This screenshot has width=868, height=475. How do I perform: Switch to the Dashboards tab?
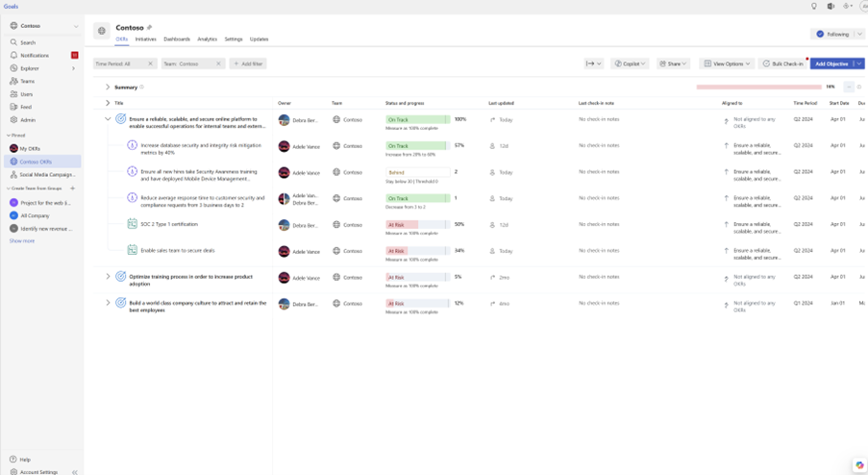click(x=177, y=39)
